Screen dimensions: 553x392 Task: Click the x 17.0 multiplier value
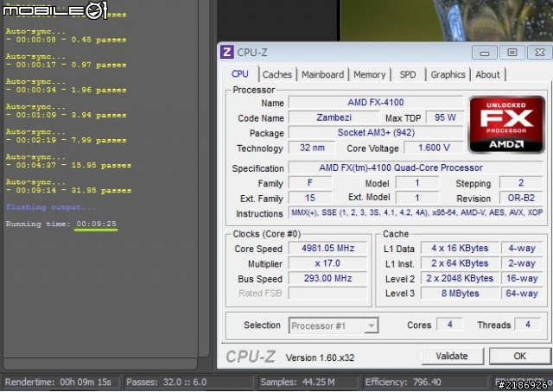tap(327, 263)
